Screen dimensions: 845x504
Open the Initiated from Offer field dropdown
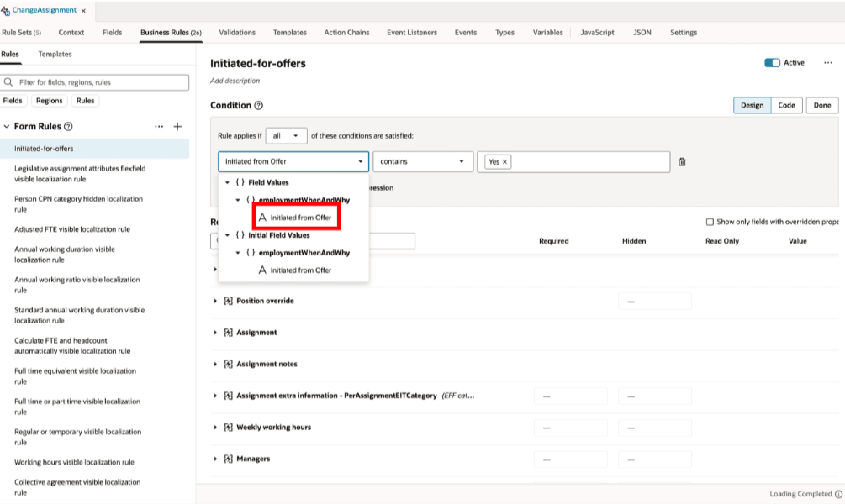(x=293, y=161)
